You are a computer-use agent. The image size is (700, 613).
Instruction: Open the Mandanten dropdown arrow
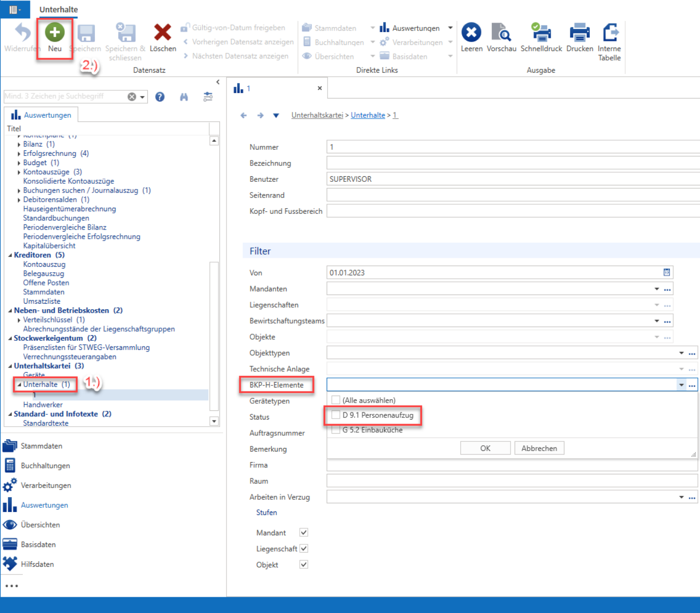[657, 289]
